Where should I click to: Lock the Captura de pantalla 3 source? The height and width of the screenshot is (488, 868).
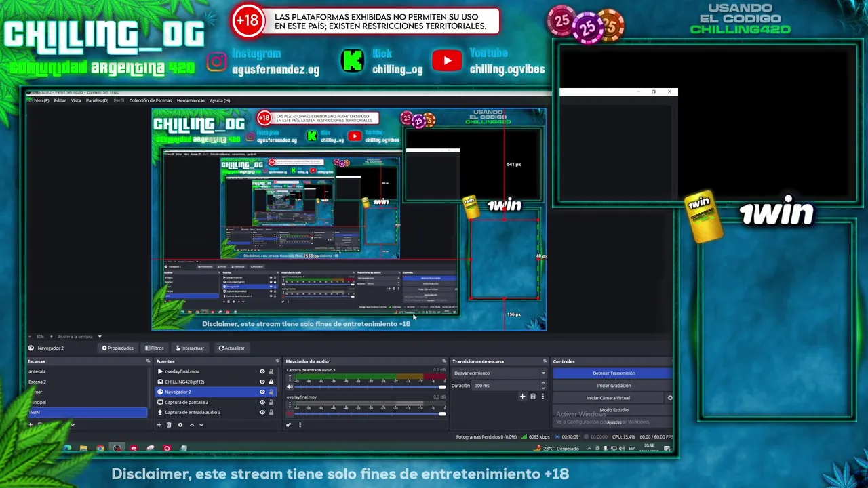click(x=271, y=402)
